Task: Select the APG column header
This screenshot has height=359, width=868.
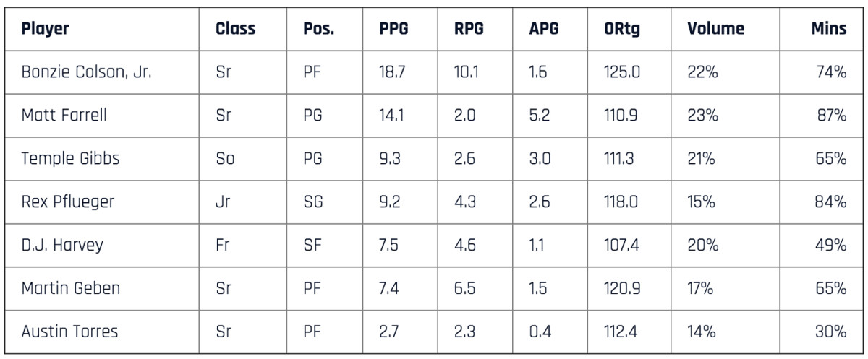Action: (x=544, y=30)
